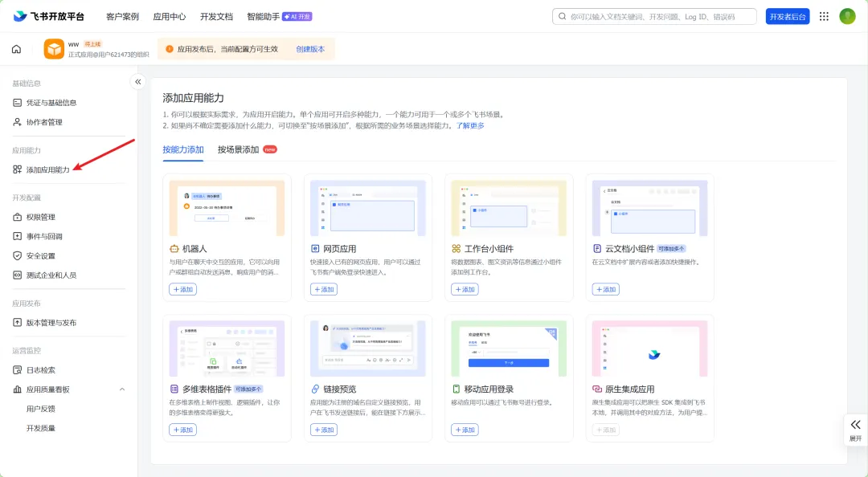868x477 pixels.
Task: Open 智能助手 in top navigation
Action: click(263, 17)
